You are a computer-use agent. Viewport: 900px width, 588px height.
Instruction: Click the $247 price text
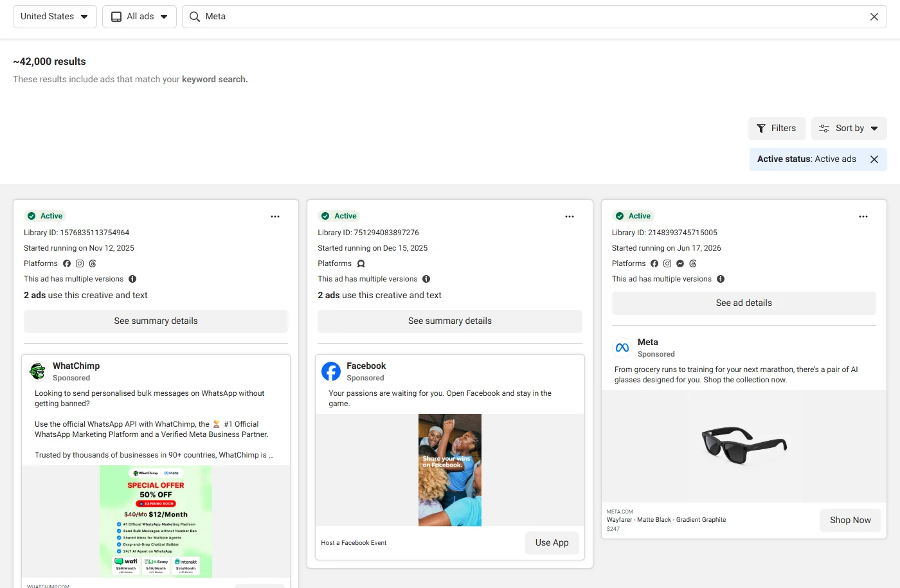pos(613,529)
